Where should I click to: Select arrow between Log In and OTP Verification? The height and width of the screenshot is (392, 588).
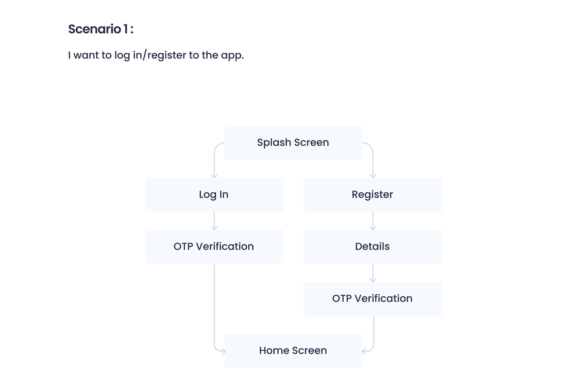(214, 221)
